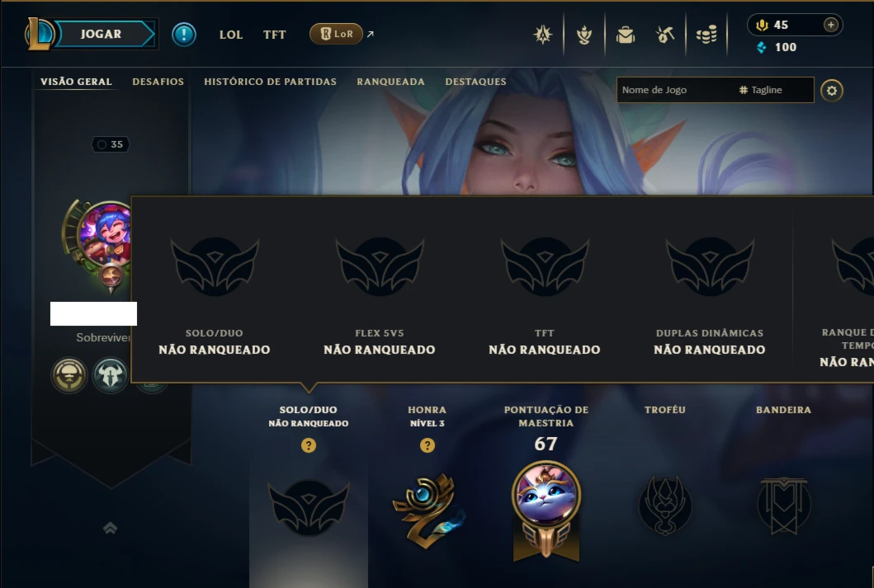Open the Clash tournament icon in top bar
874x588 pixels.
pos(542,35)
